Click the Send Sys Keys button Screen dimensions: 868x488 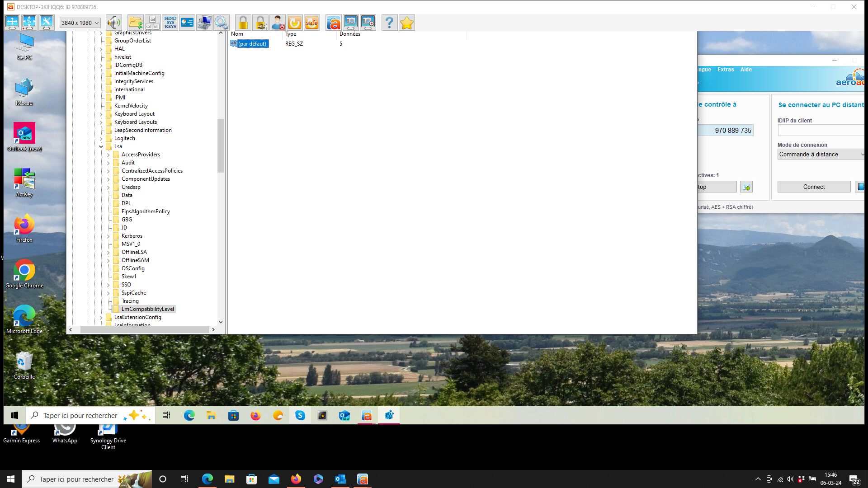(170, 23)
